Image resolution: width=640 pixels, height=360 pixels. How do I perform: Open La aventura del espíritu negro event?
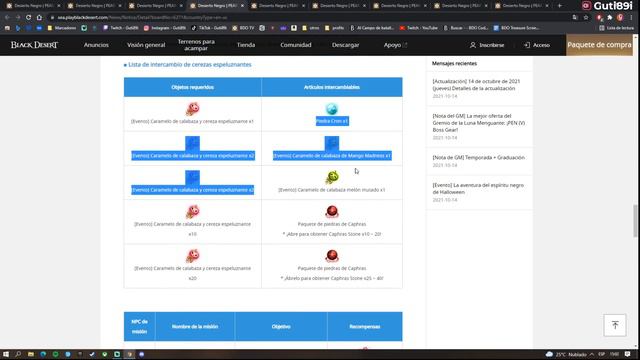(478, 189)
